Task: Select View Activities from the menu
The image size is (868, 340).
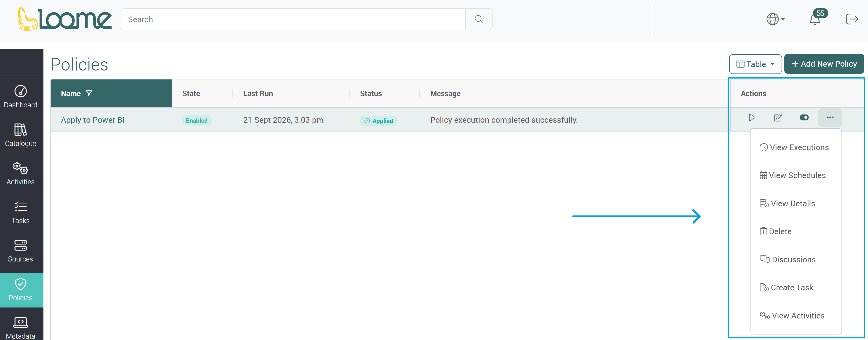Action: pos(796,316)
